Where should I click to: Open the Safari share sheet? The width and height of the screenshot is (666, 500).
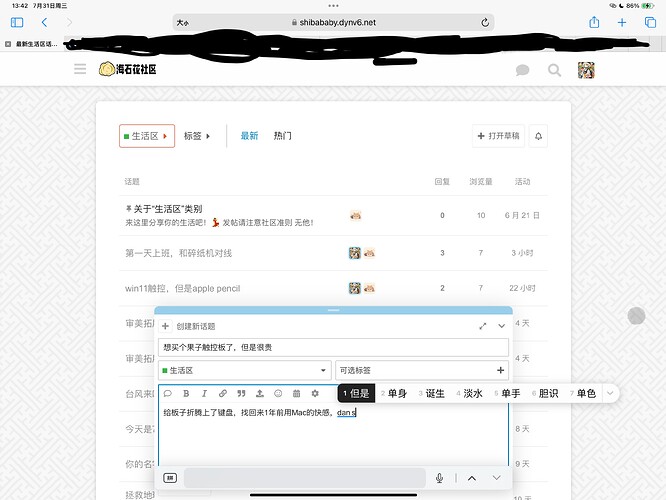coord(594,22)
